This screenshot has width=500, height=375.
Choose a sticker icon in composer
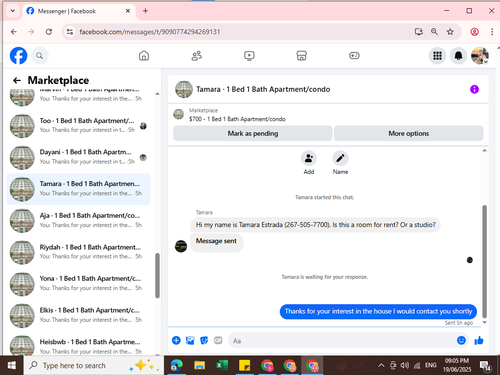coord(204,340)
